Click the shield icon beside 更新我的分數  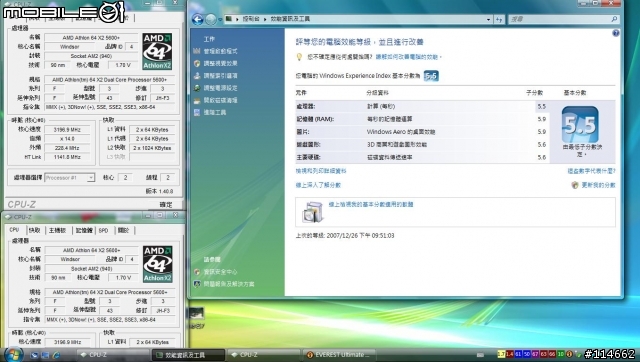tap(575, 185)
